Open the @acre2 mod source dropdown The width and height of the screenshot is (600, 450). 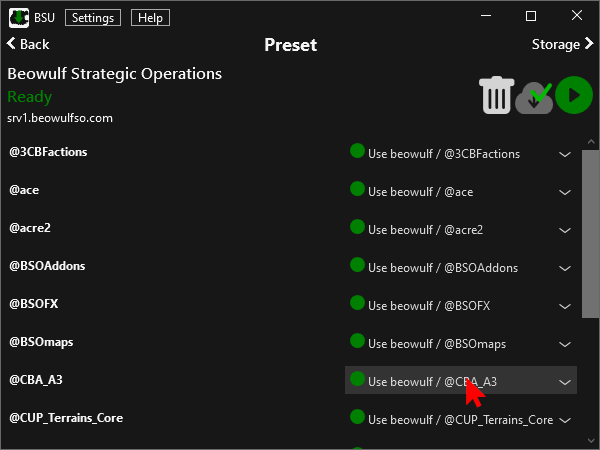tap(461, 230)
